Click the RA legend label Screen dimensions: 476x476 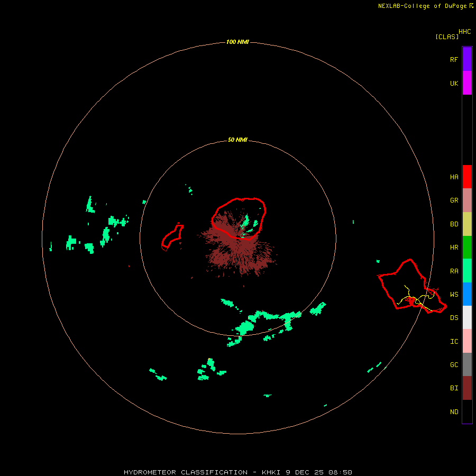(454, 271)
